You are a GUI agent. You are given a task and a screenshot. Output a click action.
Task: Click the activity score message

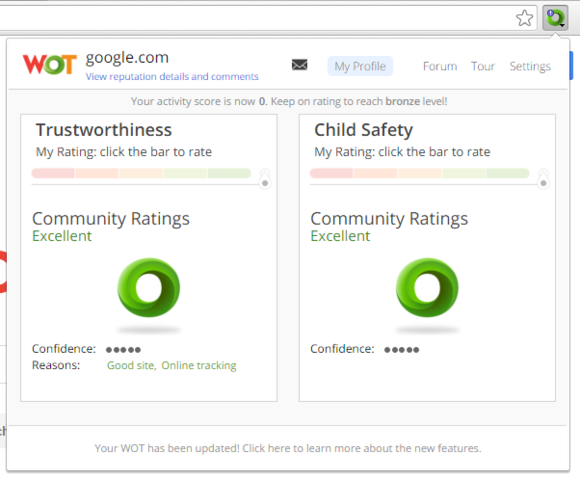coord(289,101)
